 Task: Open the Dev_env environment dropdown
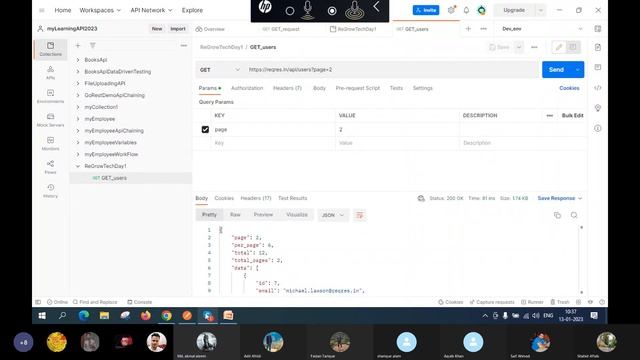tap(541, 29)
